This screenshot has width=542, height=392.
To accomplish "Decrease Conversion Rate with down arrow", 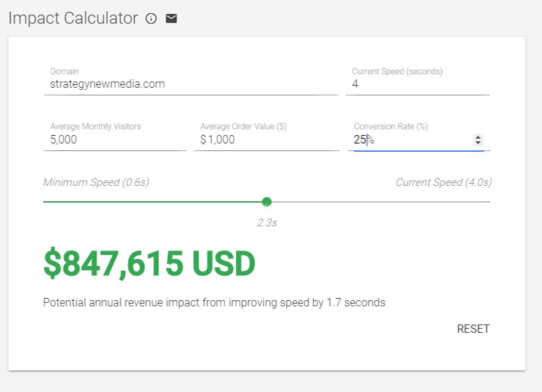I will point(478,143).
